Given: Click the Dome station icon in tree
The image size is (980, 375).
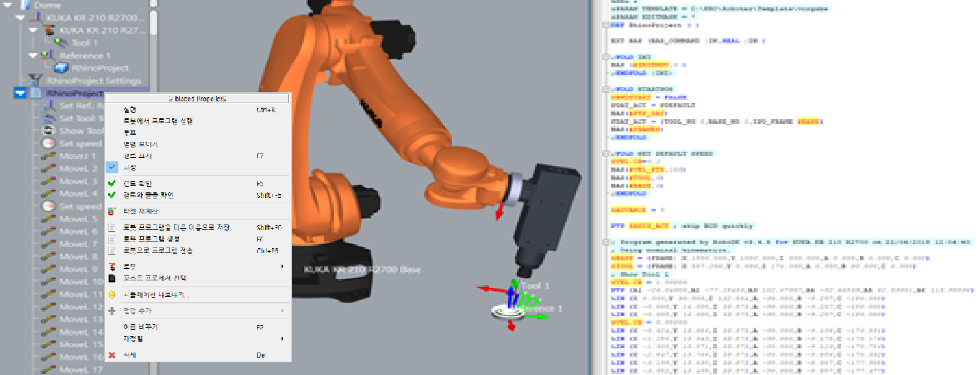Looking at the screenshot, I should pos(25,5).
